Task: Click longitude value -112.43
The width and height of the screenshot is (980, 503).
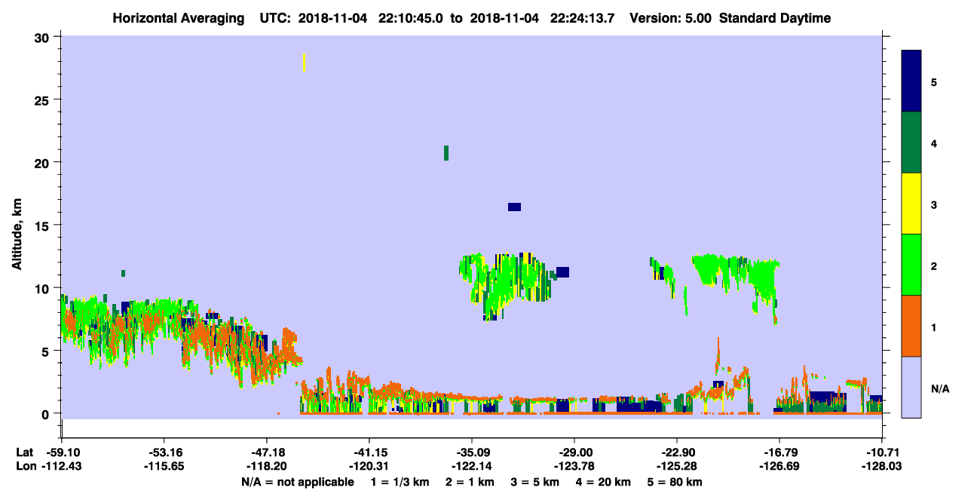Action: pos(61,466)
